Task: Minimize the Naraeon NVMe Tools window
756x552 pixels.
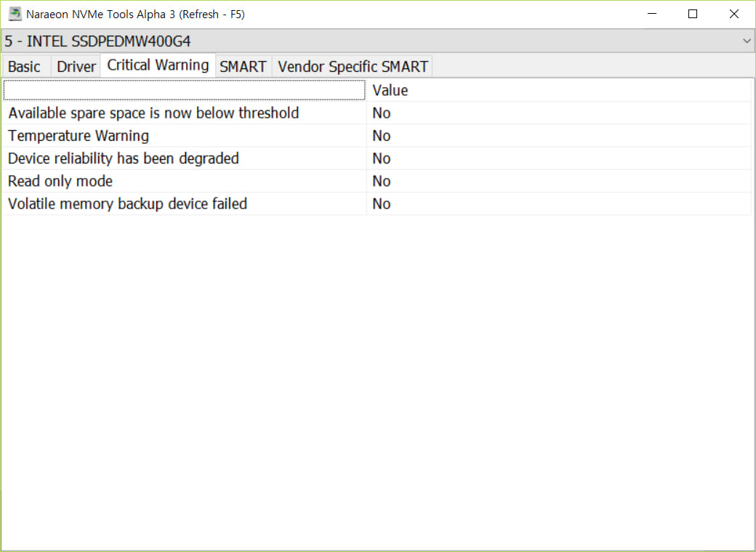Action: [x=652, y=14]
